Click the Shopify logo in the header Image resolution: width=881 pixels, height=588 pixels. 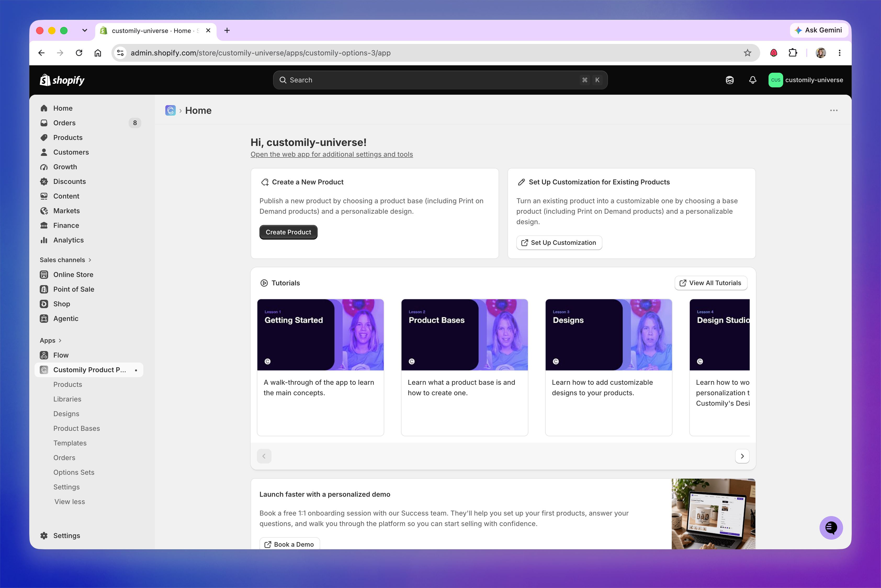62,80
